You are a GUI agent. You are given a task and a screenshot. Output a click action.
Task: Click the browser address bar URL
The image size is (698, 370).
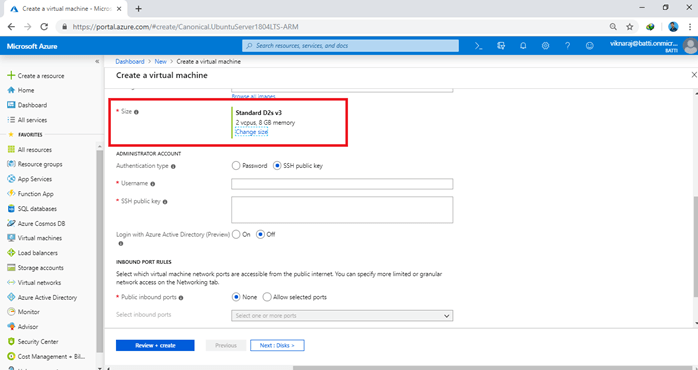click(x=185, y=27)
